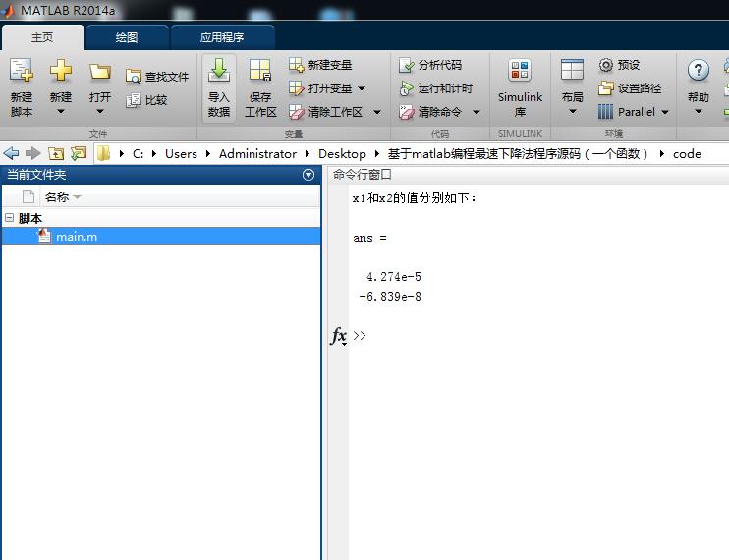The image size is (729, 560).
Task: Open the Clear Commands (清除命令) dropdown arrow
Action: [477, 112]
